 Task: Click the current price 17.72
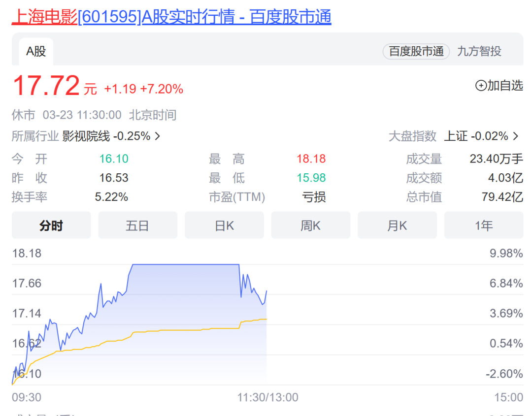coord(46,86)
